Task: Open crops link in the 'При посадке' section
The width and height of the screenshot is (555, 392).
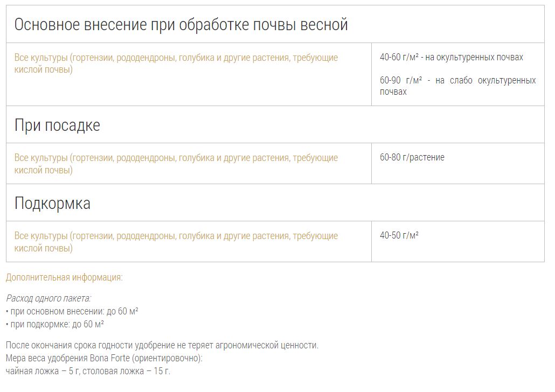Action: click(x=176, y=158)
